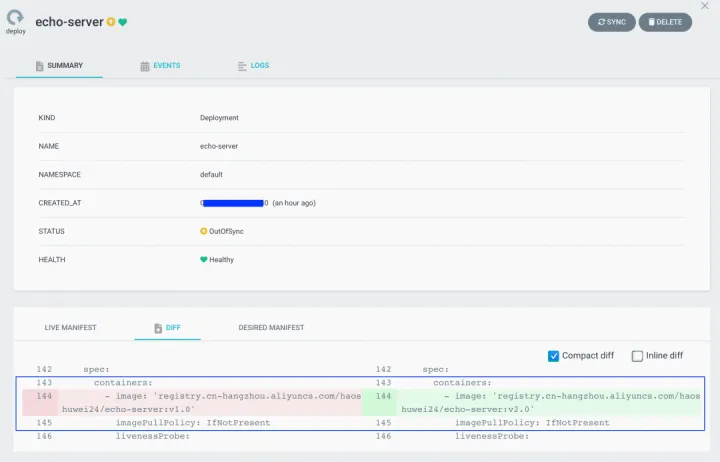The image size is (720, 462).
Task: Click the green added line with echo-server:v2.0
Action: (532, 402)
